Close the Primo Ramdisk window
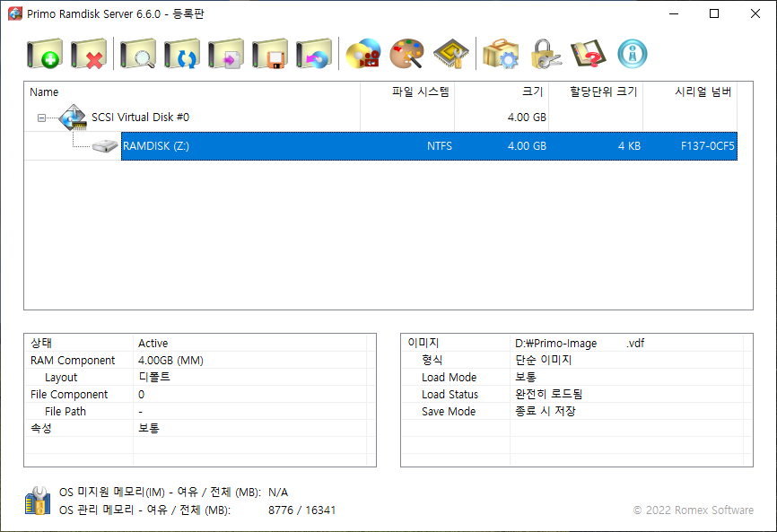This screenshot has height=532, width=777. (x=755, y=13)
